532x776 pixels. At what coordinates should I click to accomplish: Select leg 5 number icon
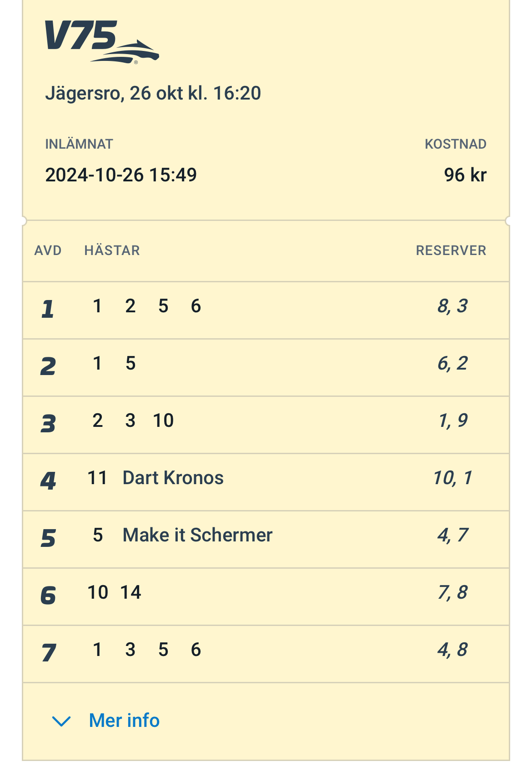[x=48, y=538]
